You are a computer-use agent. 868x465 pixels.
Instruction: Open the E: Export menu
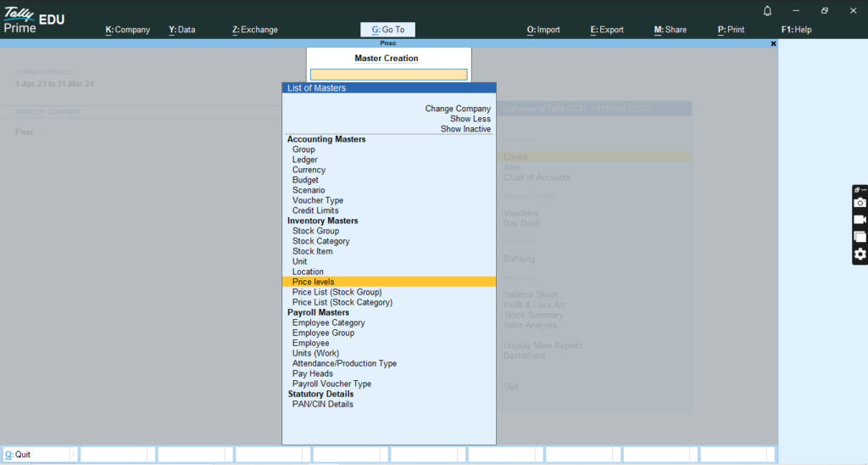click(x=607, y=30)
